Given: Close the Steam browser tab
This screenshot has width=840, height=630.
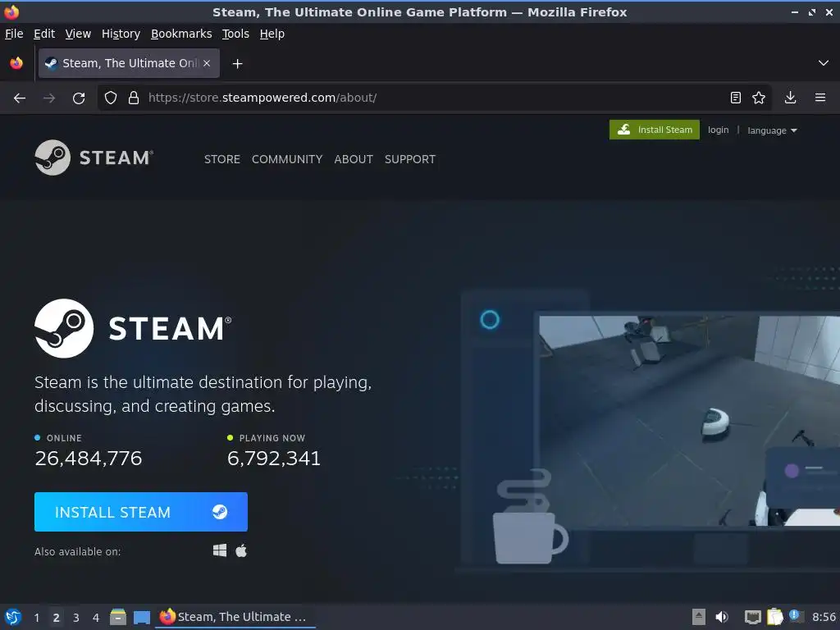Looking at the screenshot, I should (x=207, y=63).
